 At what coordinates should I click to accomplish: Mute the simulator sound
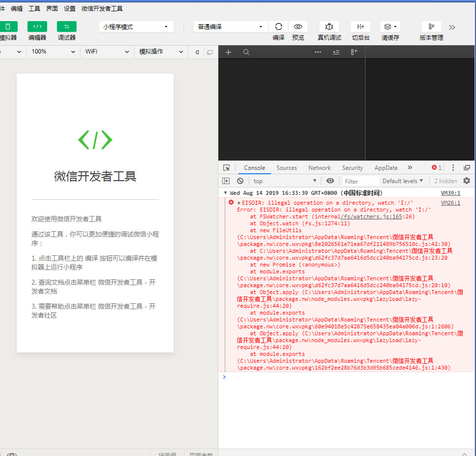tap(197, 52)
